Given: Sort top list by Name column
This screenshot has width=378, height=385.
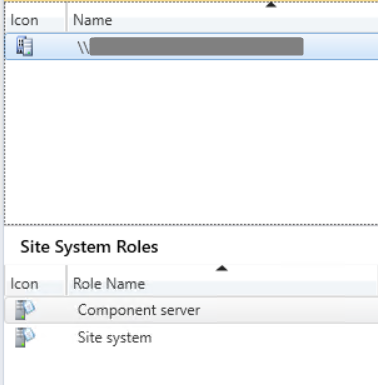Looking at the screenshot, I should [x=92, y=20].
